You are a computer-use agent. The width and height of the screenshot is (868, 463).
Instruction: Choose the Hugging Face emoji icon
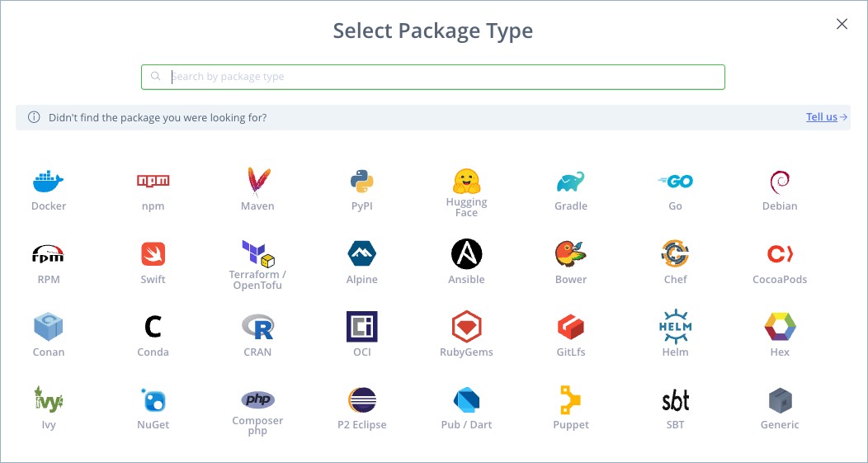click(x=467, y=181)
